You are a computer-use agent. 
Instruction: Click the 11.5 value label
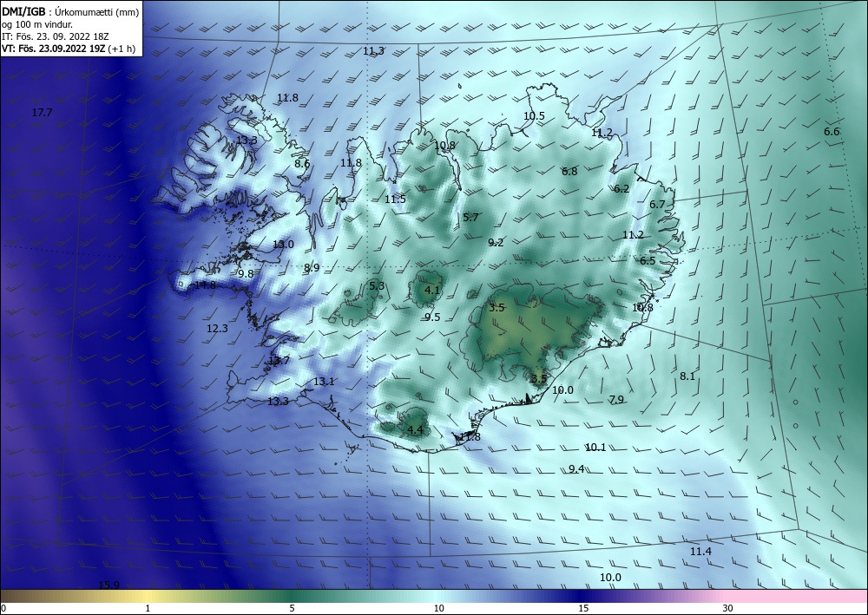(395, 200)
